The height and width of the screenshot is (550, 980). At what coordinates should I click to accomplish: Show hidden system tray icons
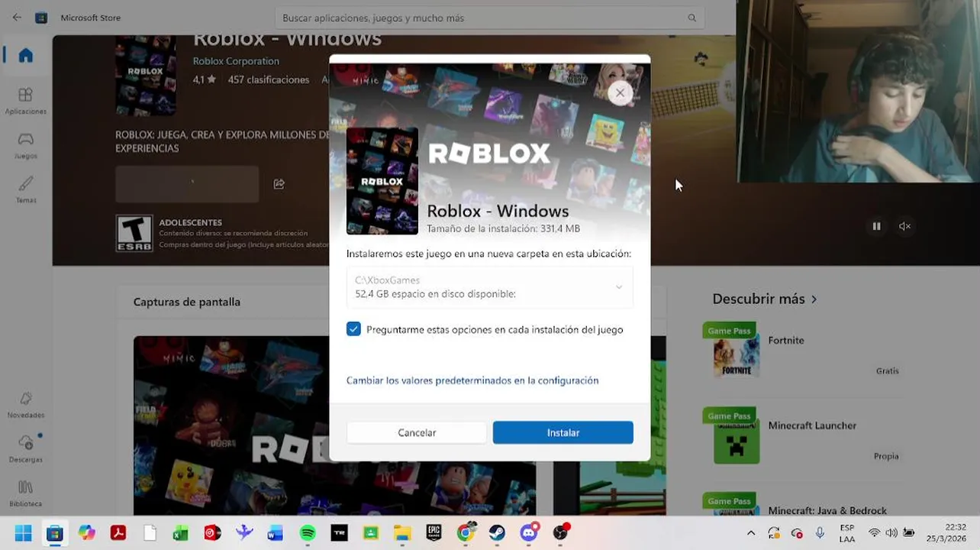751,533
